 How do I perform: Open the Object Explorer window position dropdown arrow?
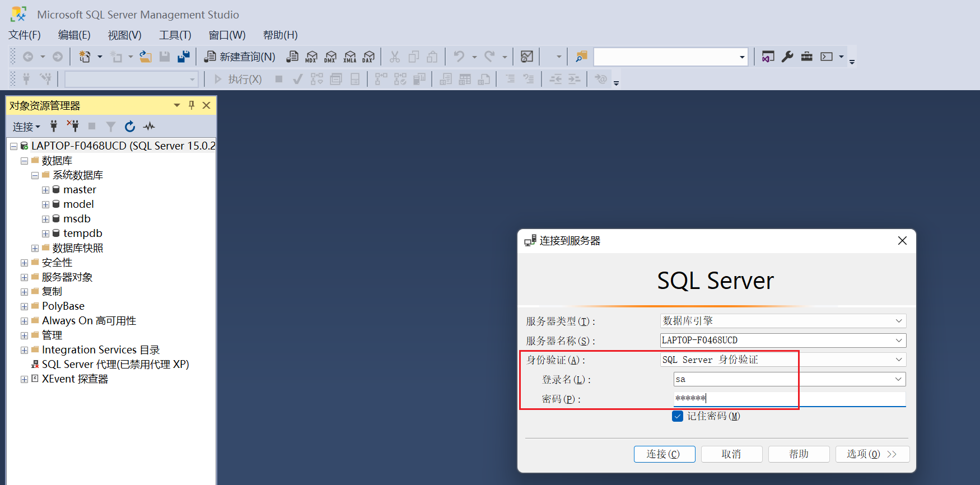click(177, 105)
